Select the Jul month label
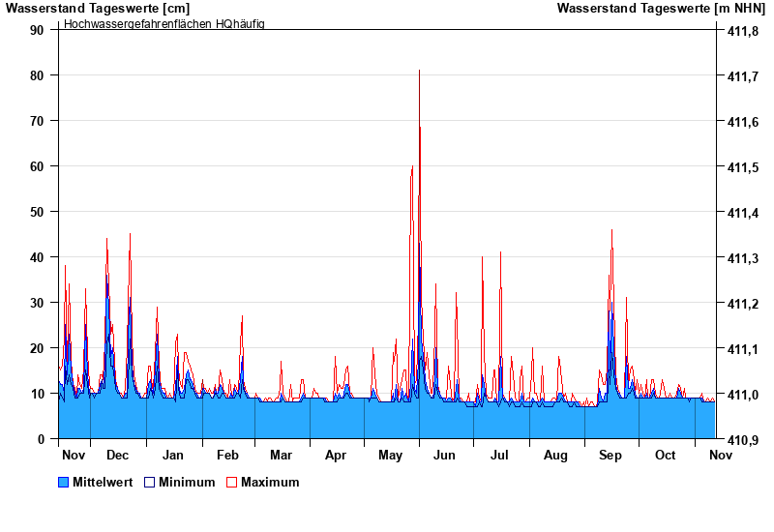The image size is (774, 532). coord(500,455)
